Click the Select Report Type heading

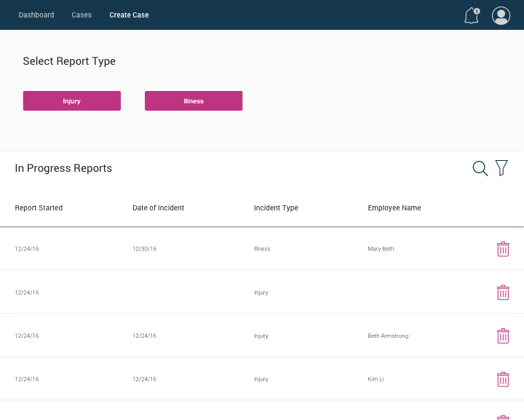[x=69, y=61]
